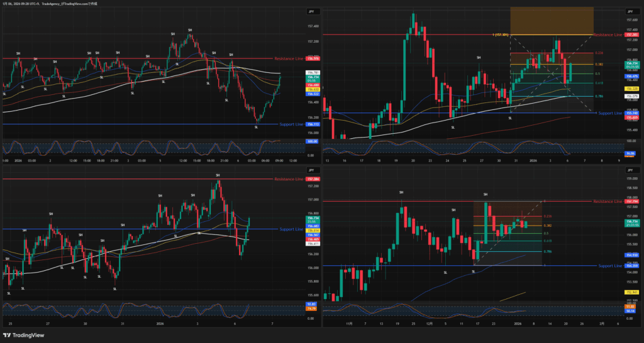Open JPY currency selector on top-left chart

pyautogui.click(x=311, y=12)
